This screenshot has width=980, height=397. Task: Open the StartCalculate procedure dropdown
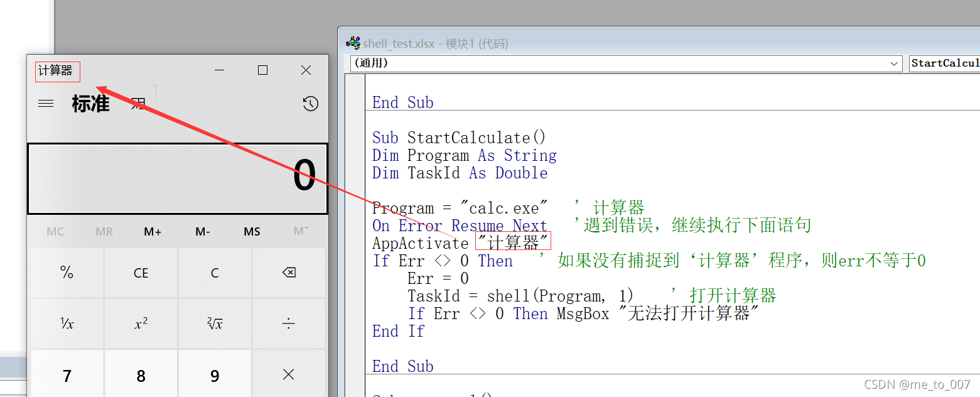(x=944, y=63)
